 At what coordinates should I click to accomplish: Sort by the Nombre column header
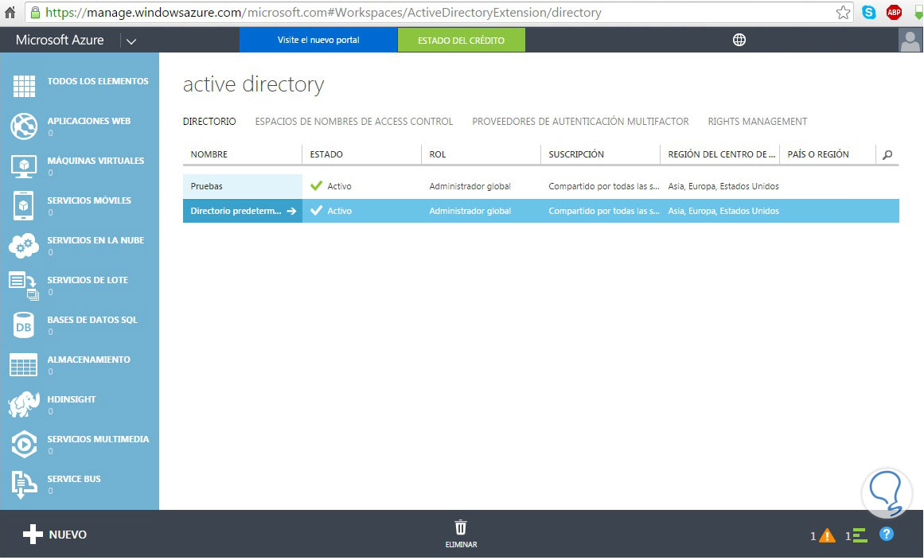click(x=209, y=154)
